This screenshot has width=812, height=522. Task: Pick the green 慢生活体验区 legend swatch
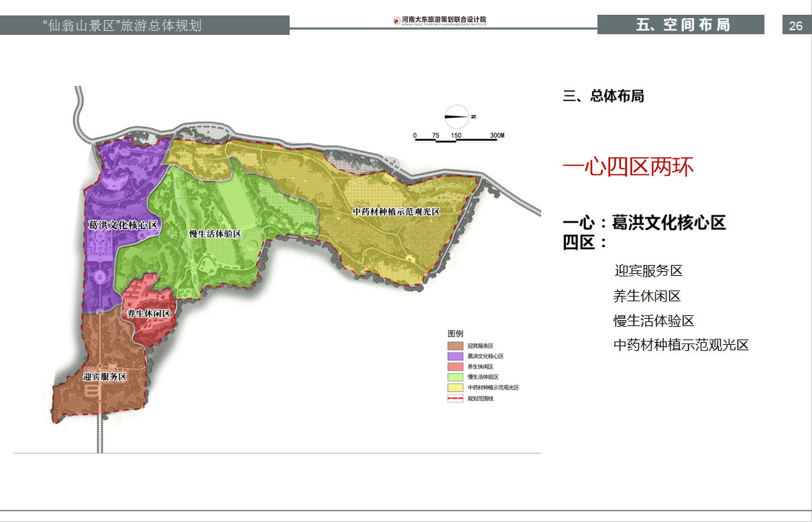[x=455, y=377]
